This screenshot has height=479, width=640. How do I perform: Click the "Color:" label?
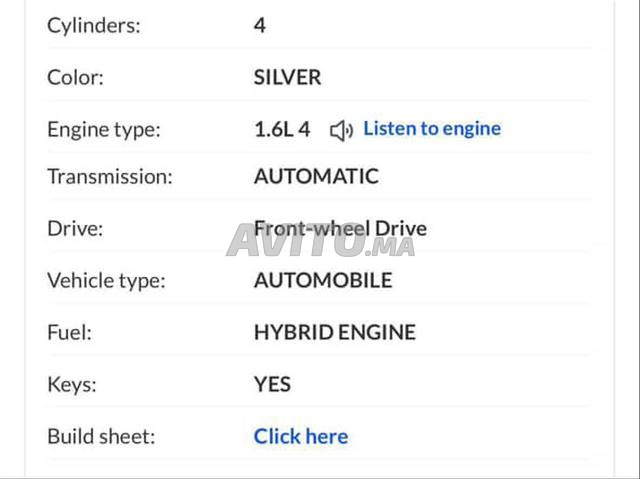click(75, 77)
